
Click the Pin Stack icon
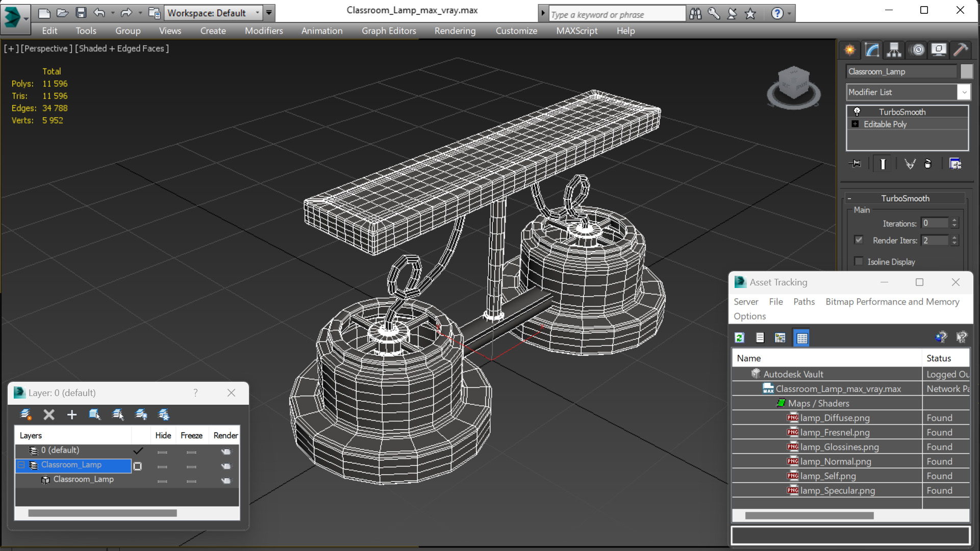coord(855,164)
